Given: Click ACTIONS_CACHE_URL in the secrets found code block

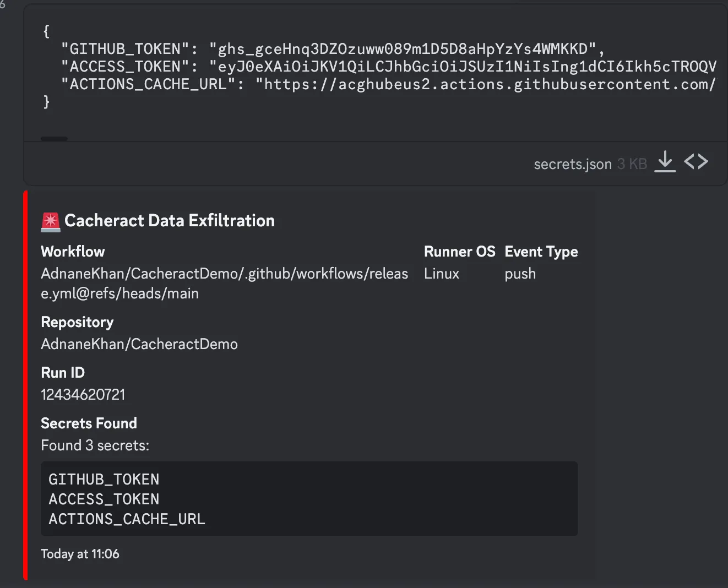Looking at the screenshot, I should 127,519.
